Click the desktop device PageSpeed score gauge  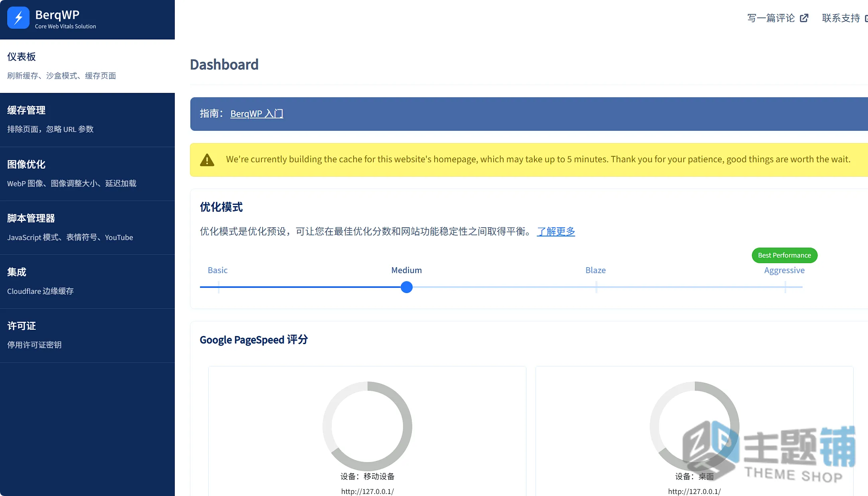click(694, 426)
